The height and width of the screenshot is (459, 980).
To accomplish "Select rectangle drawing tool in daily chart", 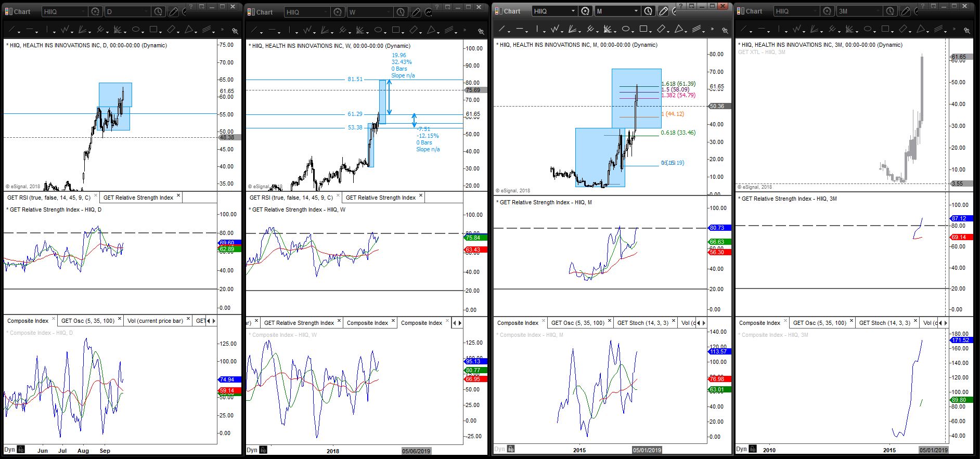I will tap(154, 30).
